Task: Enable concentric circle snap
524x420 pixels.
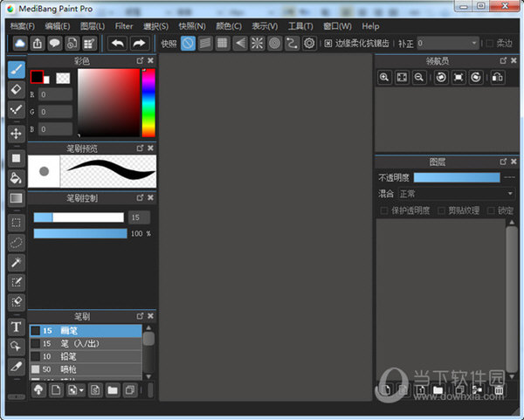Action: coord(275,44)
